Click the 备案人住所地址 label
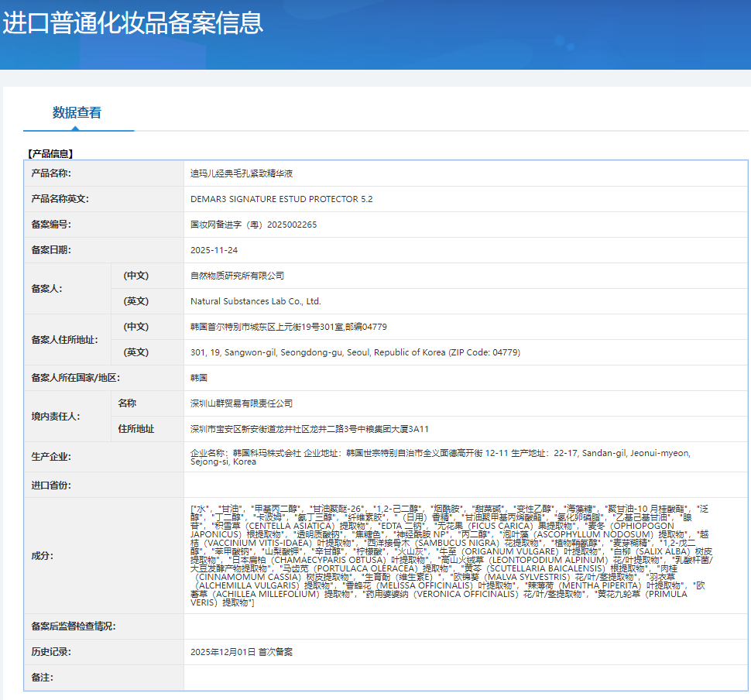751x700 pixels. 64,340
